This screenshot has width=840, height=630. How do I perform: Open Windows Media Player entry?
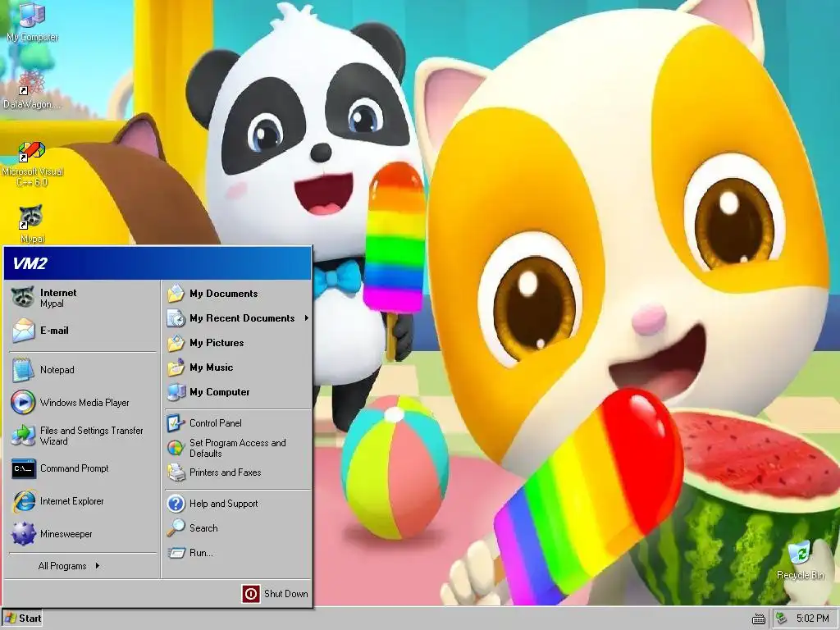tap(83, 402)
